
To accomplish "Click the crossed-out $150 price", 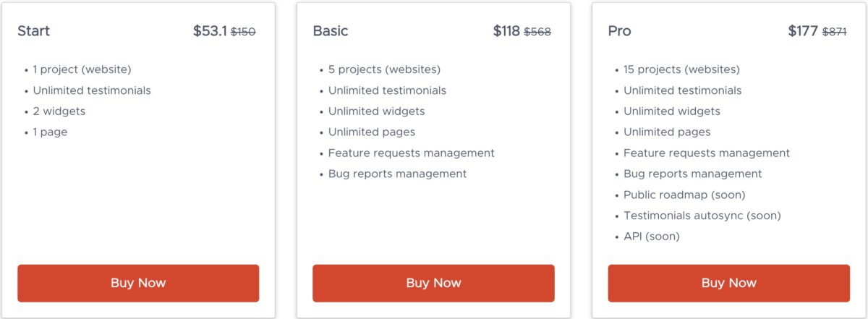I will (243, 32).
